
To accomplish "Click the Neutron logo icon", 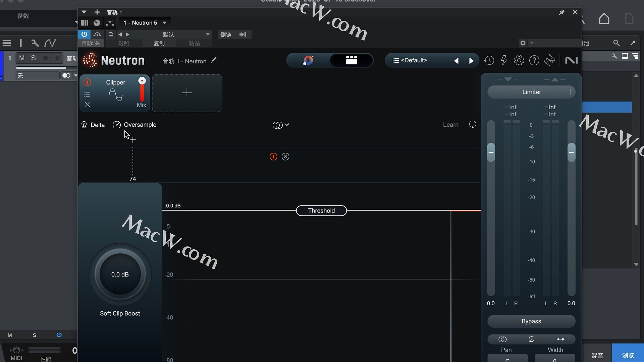I will click(90, 60).
